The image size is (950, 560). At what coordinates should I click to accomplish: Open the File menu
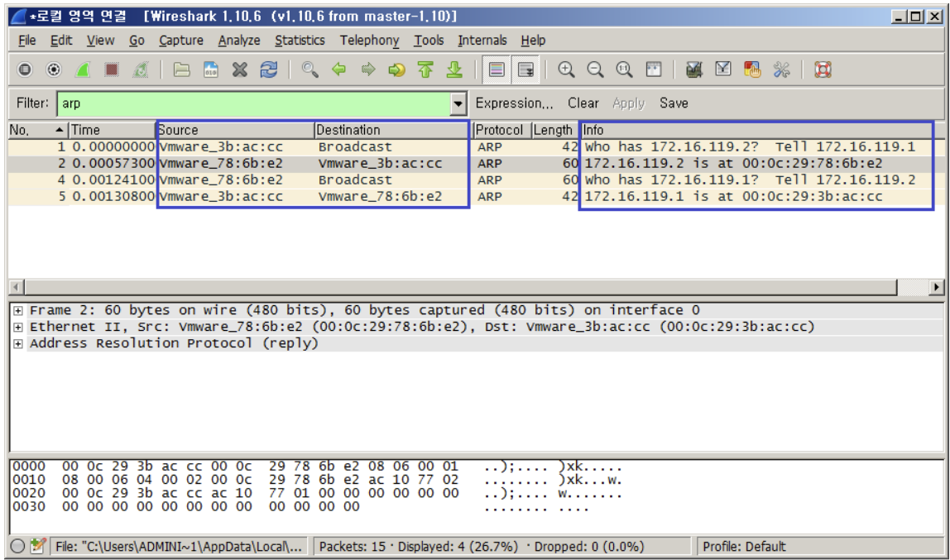coord(26,41)
